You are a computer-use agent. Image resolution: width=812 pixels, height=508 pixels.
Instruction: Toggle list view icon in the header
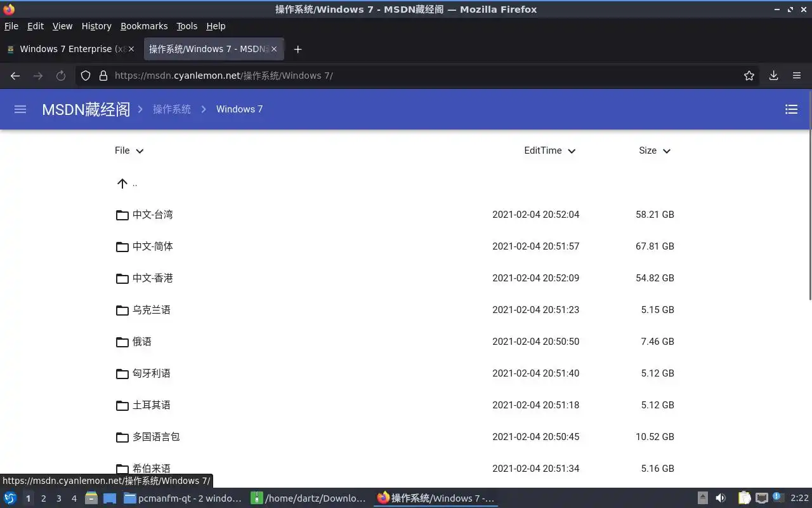[x=791, y=109]
